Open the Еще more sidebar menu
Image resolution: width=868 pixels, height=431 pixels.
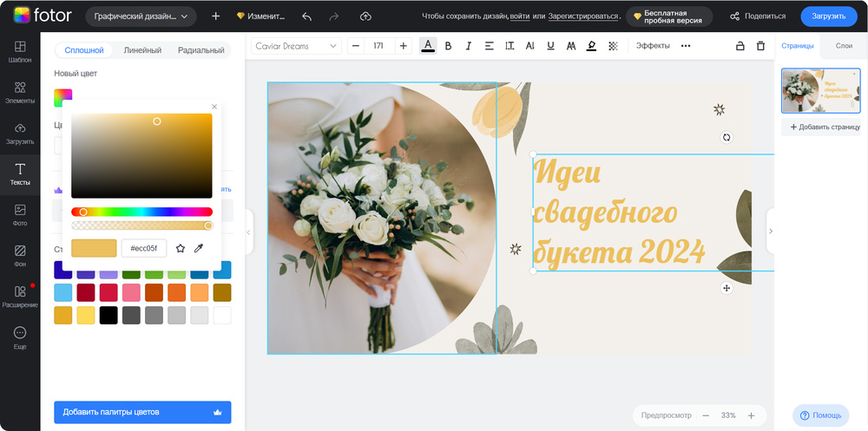[x=20, y=338]
